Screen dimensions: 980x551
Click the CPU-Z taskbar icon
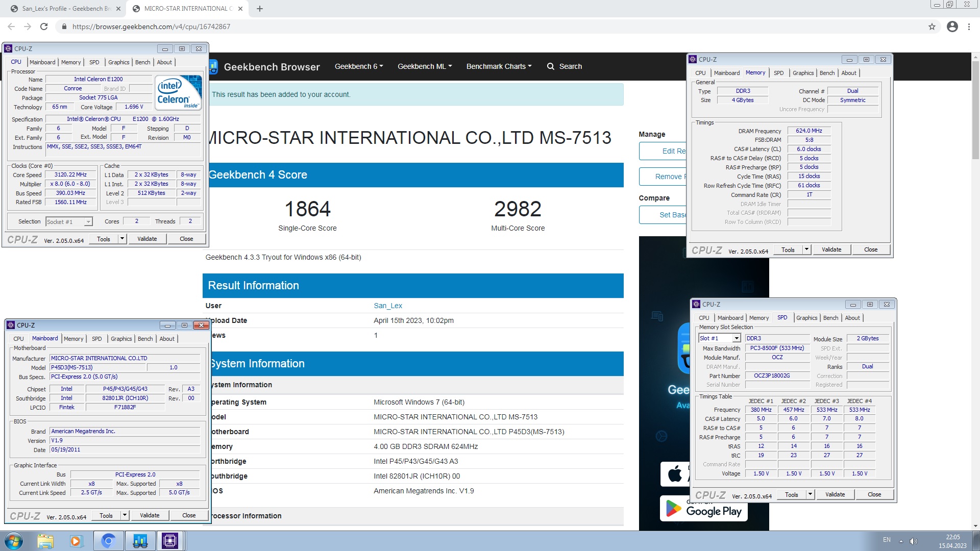[x=170, y=541]
